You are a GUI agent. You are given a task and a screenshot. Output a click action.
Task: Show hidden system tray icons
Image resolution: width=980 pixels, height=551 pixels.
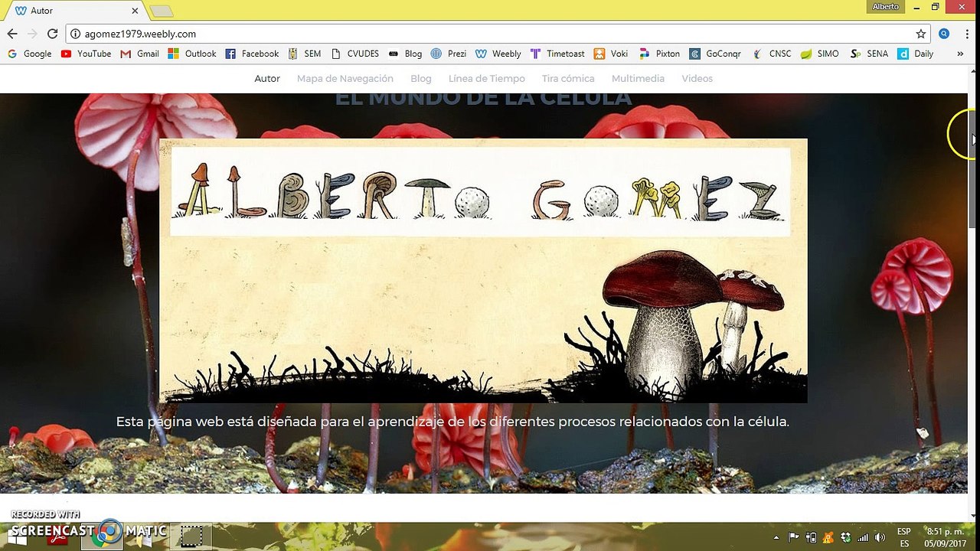[776, 537]
